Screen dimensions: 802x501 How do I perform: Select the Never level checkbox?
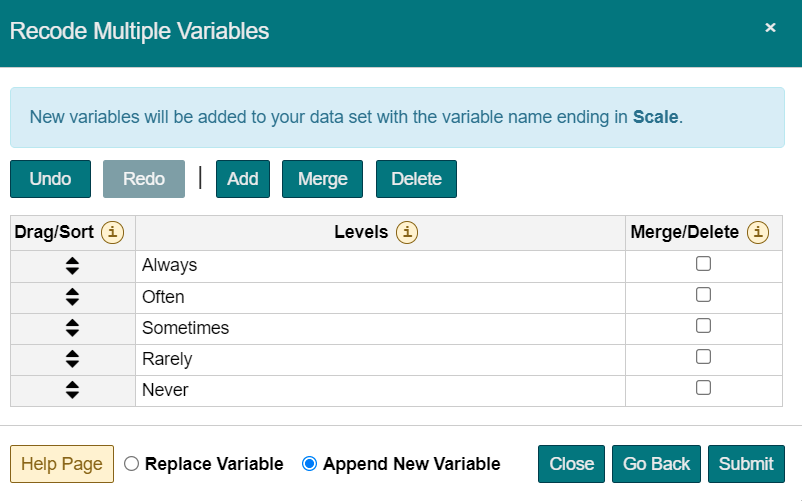tap(703, 388)
